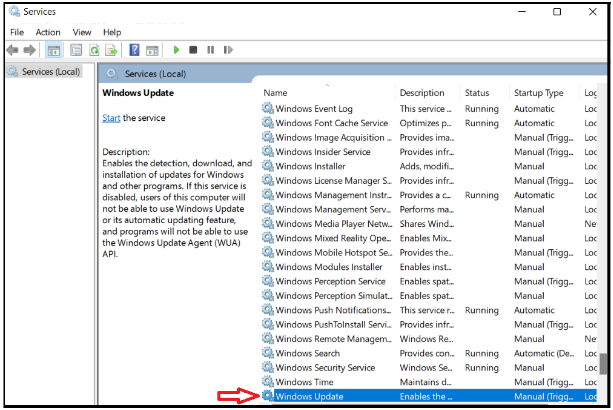Click the vertical scrollbar thumb in the services list
613x410 pixels.
604,363
